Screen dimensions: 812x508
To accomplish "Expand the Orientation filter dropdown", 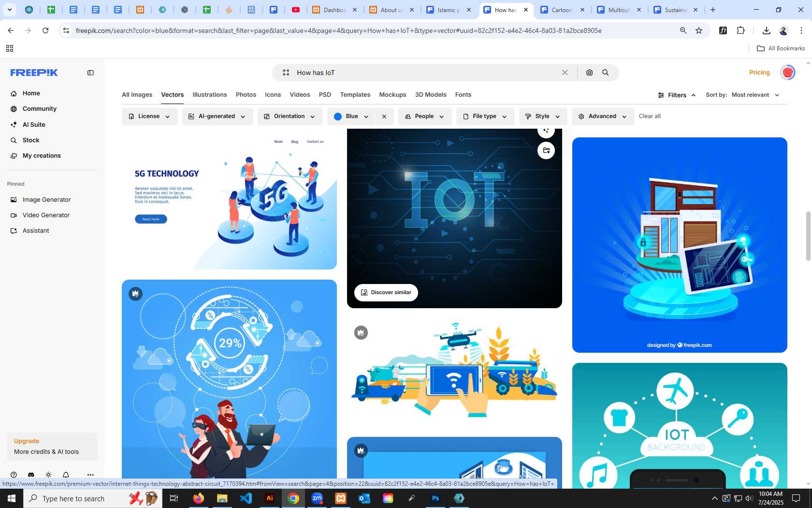I will tap(290, 117).
